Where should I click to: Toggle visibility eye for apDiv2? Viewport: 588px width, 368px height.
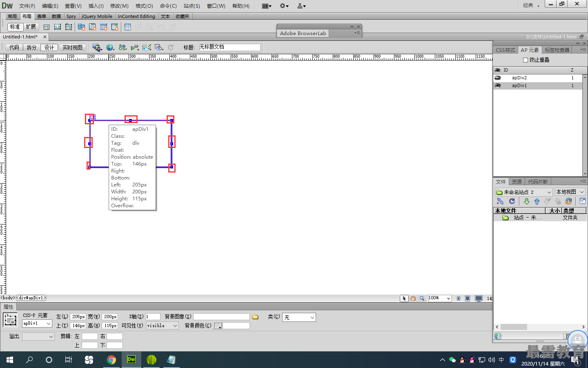pos(497,78)
